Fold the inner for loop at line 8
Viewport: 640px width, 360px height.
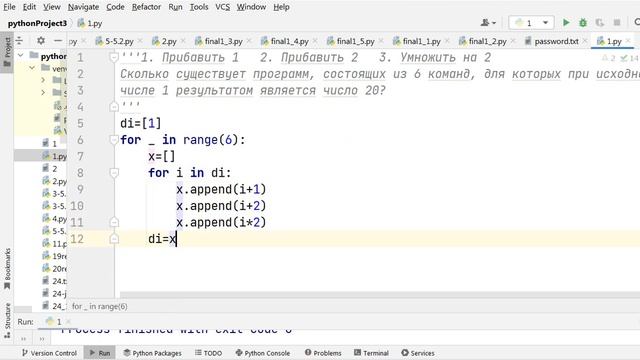tap(114, 173)
